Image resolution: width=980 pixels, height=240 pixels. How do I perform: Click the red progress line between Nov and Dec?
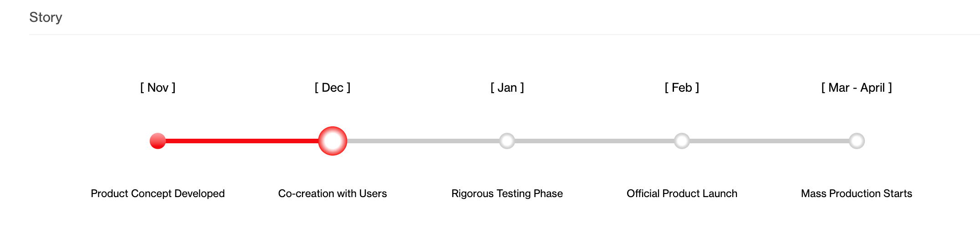241,141
